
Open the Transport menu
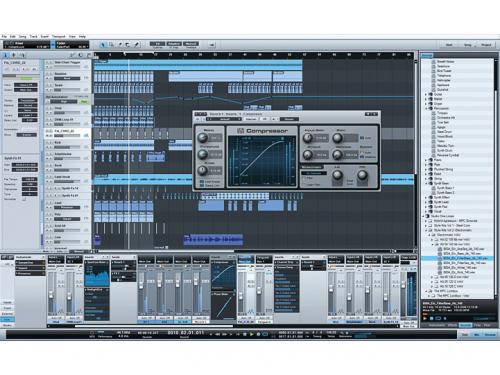click(x=59, y=36)
